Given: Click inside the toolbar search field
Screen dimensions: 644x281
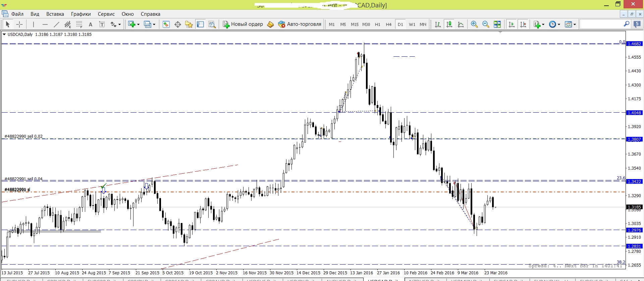Looking at the screenshot, I should point(601,24).
